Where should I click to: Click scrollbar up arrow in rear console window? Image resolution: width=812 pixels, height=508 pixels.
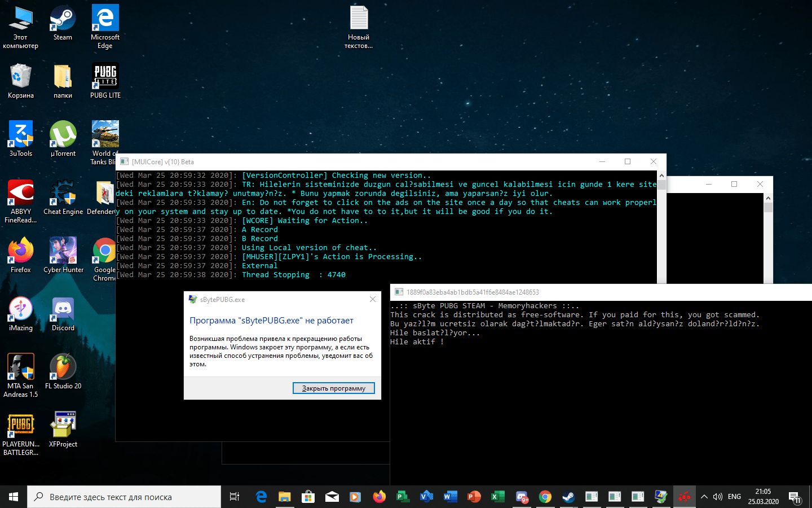click(x=768, y=198)
